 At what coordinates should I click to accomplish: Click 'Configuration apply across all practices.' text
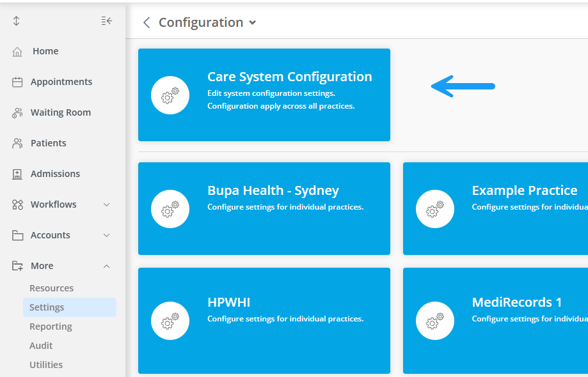pyautogui.click(x=281, y=106)
